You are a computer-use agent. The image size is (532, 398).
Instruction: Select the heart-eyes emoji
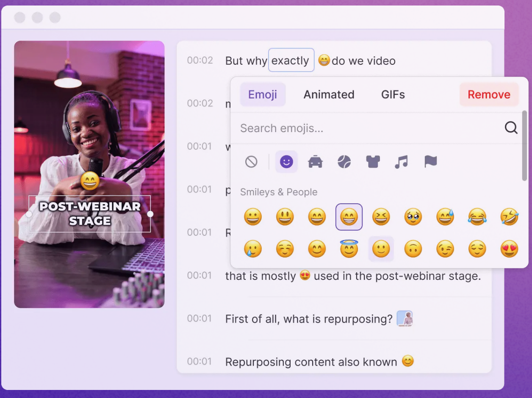510,249
